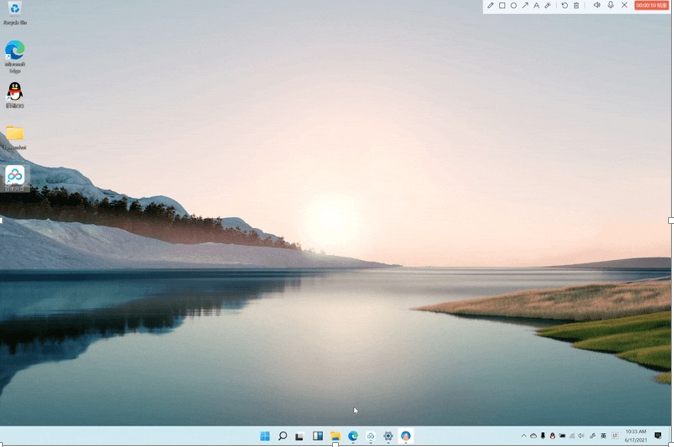The height and width of the screenshot is (447, 674).
Task: Open File Explorer from the taskbar
Action: (335, 436)
